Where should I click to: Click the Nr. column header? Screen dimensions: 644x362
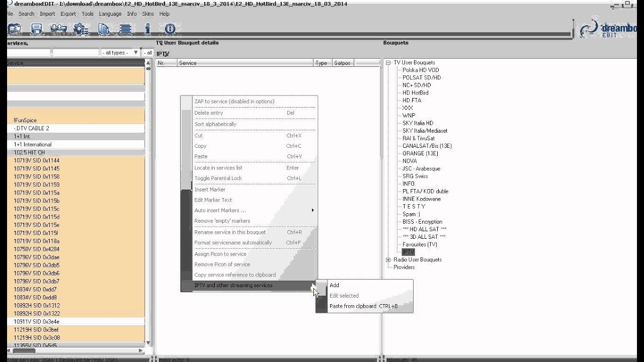point(166,63)
